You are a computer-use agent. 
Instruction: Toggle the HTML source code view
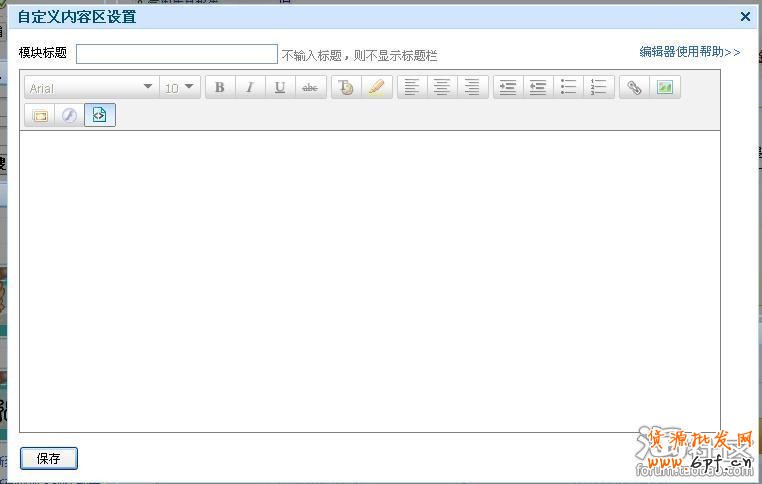[x=99, y=115]
